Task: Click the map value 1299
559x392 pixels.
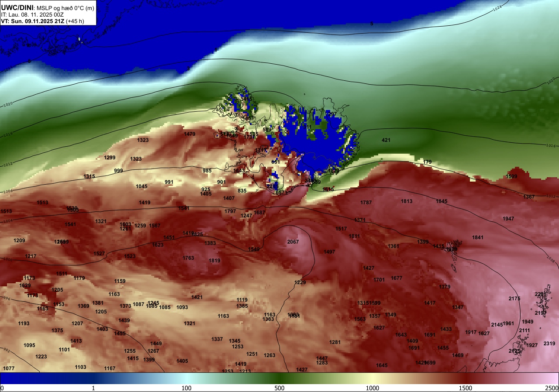Action: tap(110, 158)
